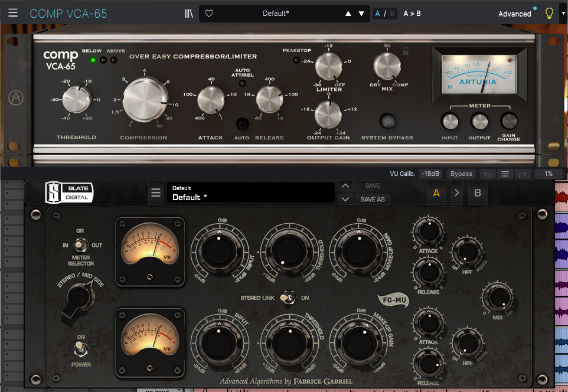Switch to state A in VCA-65

tap(377, 14)
